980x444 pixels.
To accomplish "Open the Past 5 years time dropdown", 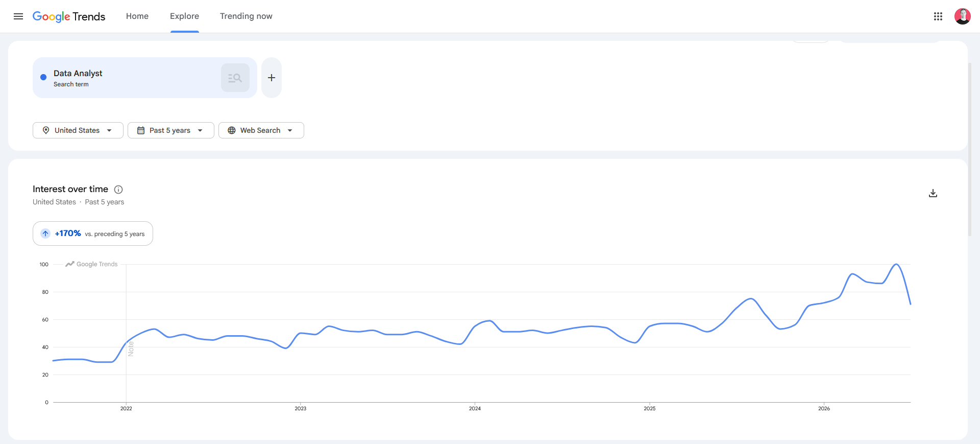I will (171, 130).
